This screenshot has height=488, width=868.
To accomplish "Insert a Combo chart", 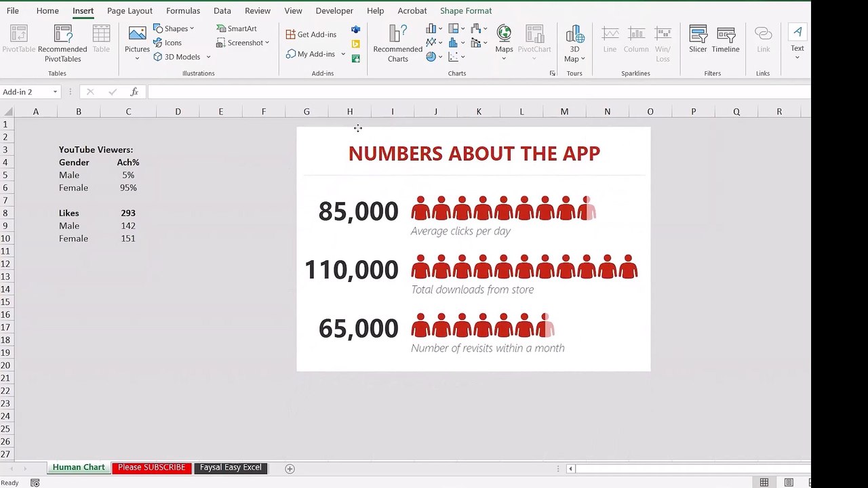I will point(479,43).
